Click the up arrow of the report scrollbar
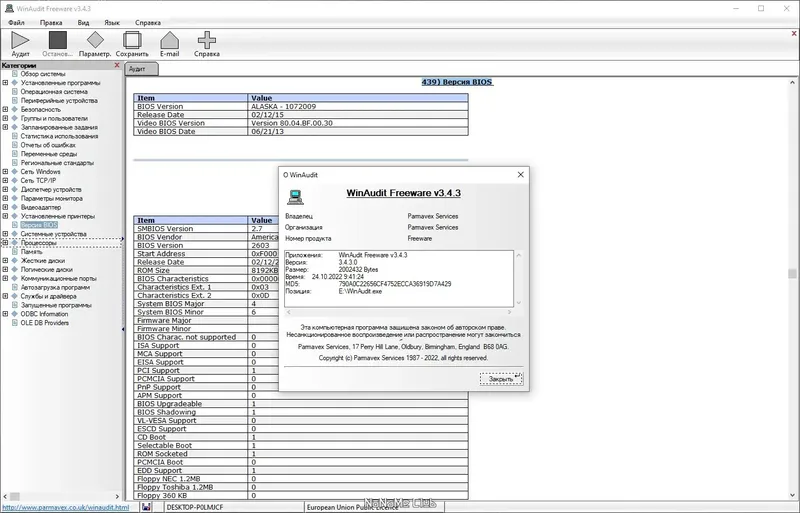This screenshot has width=800, height=513. [792, 82]
